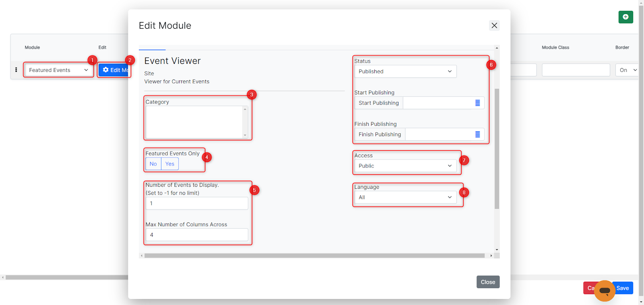Click the gear Edit Module button

tap(115, 70)
